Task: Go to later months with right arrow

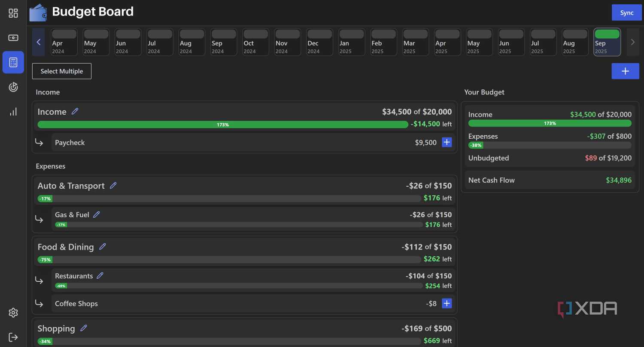Action: pyautogui.click(x=633, y=42)
